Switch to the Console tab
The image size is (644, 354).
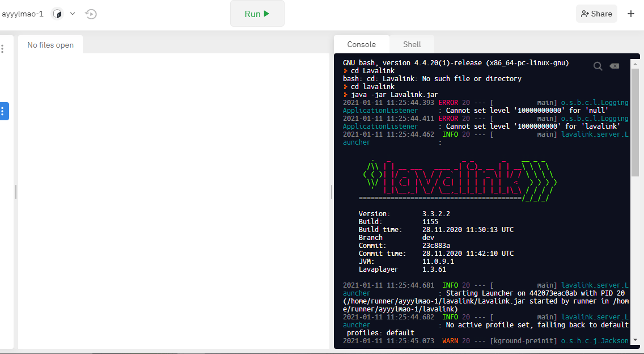362,44
